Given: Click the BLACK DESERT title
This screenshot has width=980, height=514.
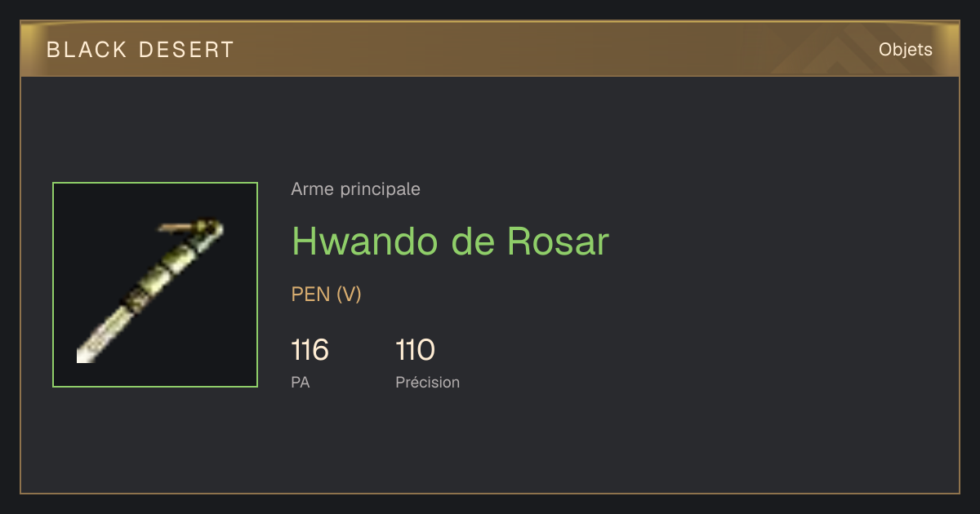Looking at the screenshot, I should pos(140,50).
